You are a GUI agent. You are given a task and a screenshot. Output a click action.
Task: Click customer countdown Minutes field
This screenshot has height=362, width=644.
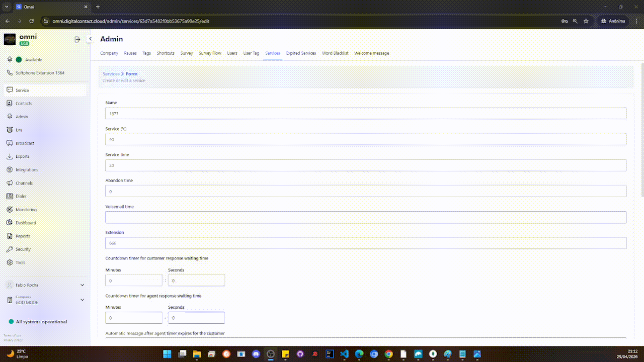pos(134,281)
